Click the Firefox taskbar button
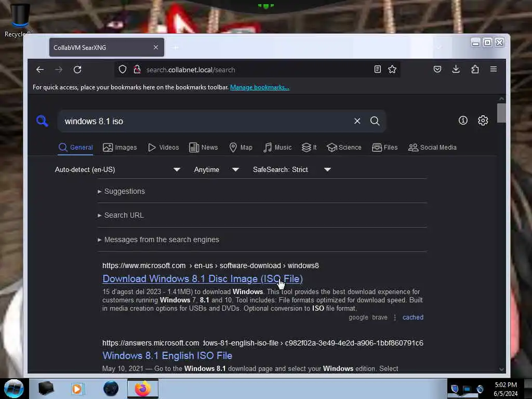 [143, 389]
